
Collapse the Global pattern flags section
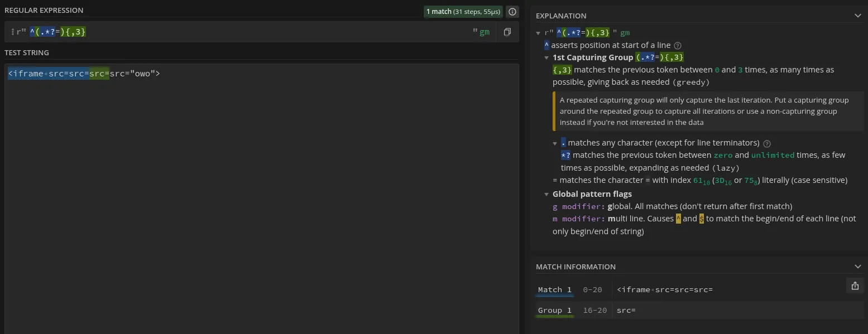point(546,193)
